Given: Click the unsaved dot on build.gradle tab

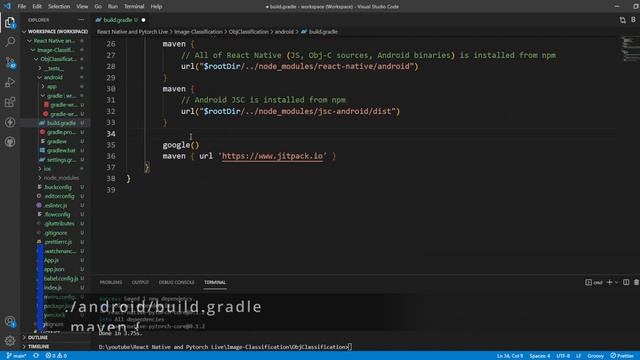Looking at the screenshot, I should [143, 20].
